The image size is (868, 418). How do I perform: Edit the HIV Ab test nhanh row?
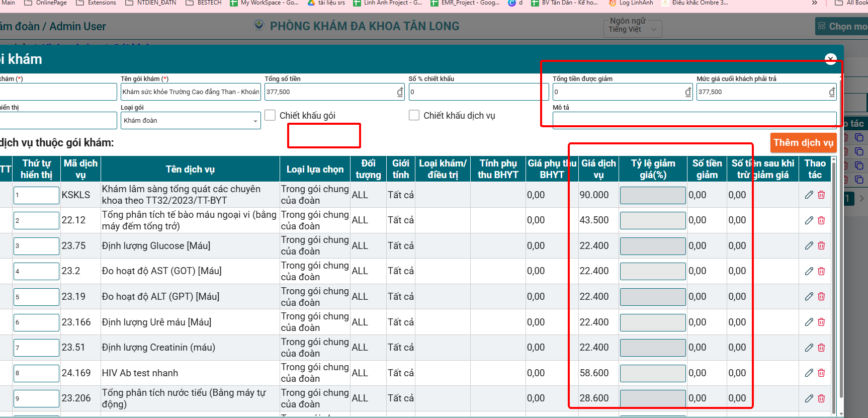pos(809,373)
